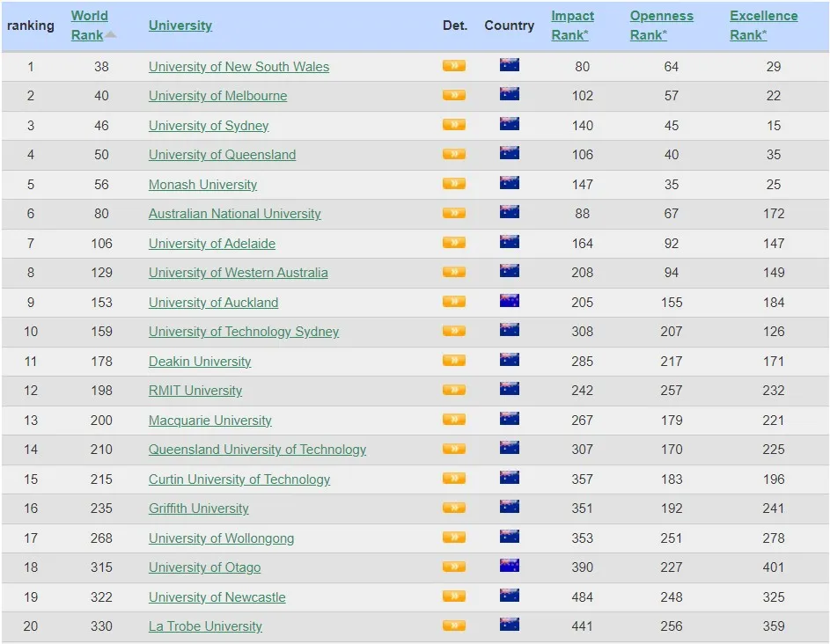Open details icon for University of Auckland
This screenshot has width=830, height=644.
[x=454, y=302]
